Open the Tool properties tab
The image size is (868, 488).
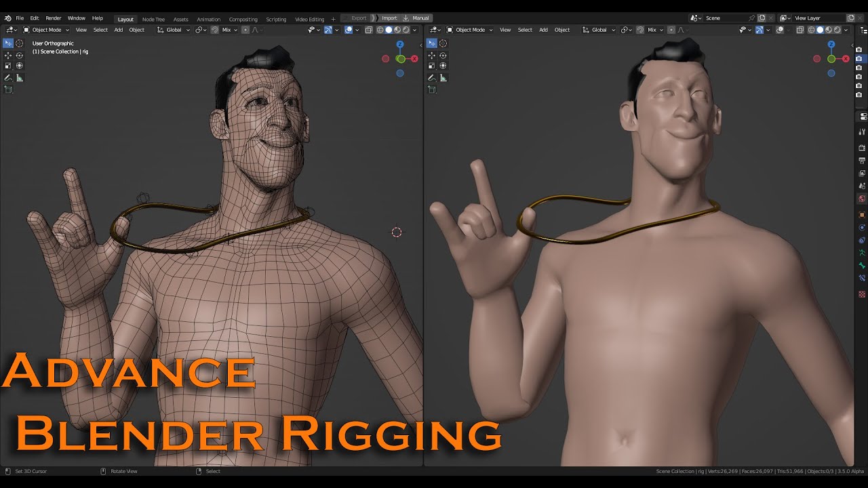[x=863, y=131]
